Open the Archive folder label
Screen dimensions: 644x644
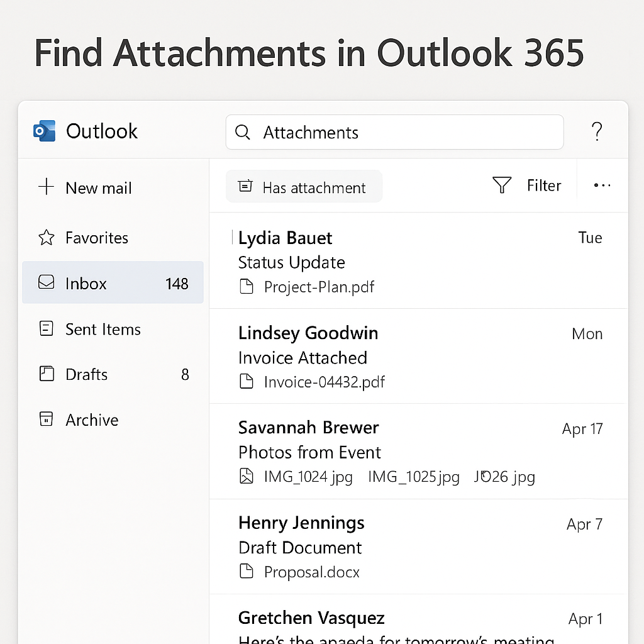(92, 420)
